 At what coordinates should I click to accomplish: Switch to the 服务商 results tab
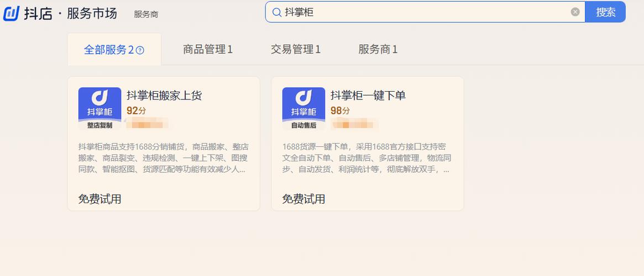pyautogui.click(x=378, y=50)
